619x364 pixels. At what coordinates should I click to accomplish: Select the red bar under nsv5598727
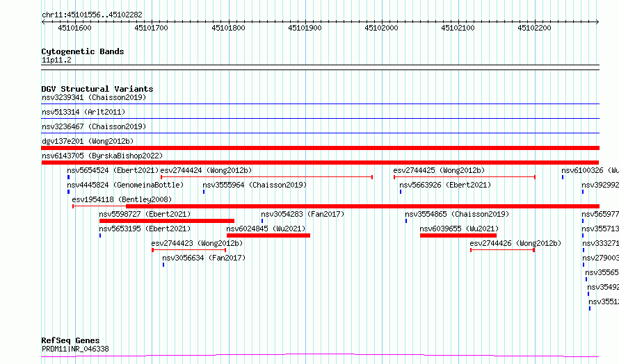[x=167, y=221]
